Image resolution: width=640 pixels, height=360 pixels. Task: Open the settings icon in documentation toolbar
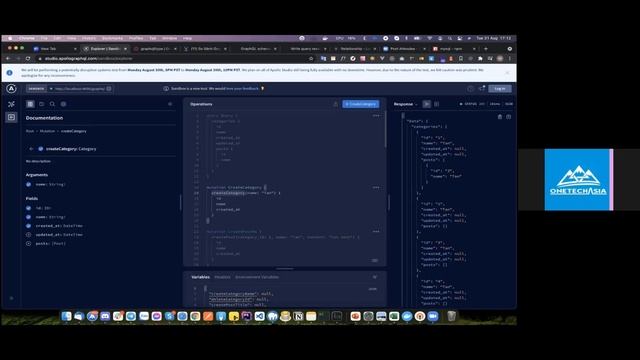pos(63,104)
